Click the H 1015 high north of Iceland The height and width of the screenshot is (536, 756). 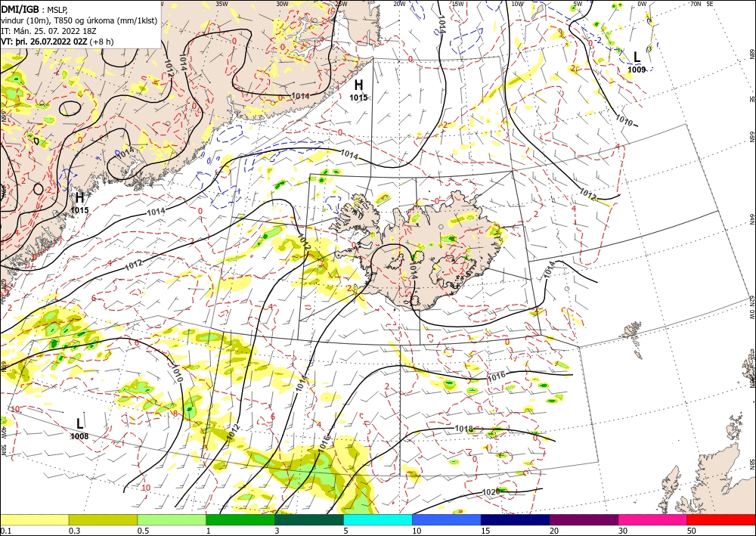[358, 90]
